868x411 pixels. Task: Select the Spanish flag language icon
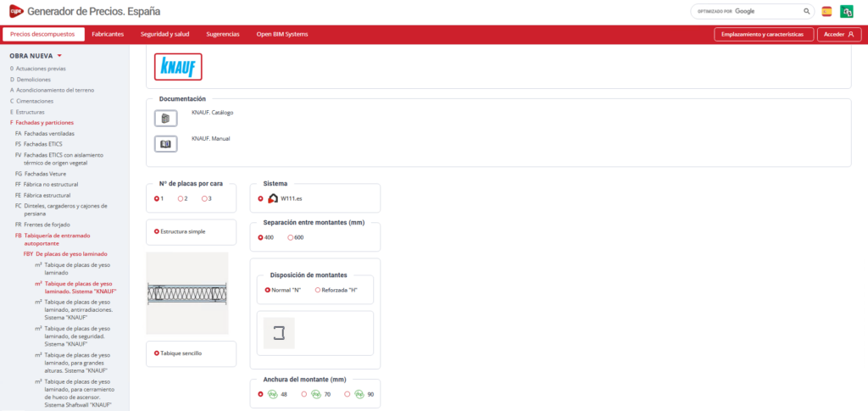[x=826, y=11]
